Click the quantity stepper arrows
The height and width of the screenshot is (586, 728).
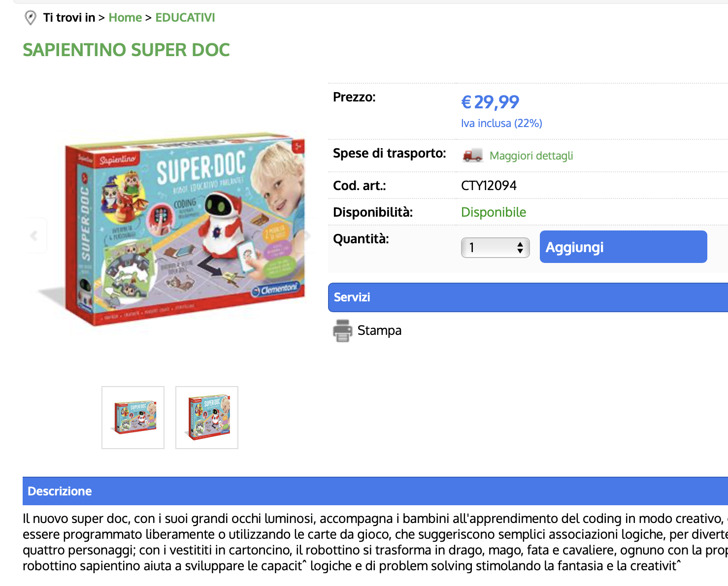[x=520, y=247]
